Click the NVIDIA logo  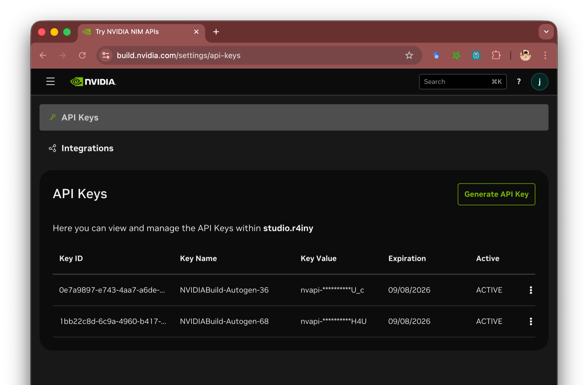93,82
